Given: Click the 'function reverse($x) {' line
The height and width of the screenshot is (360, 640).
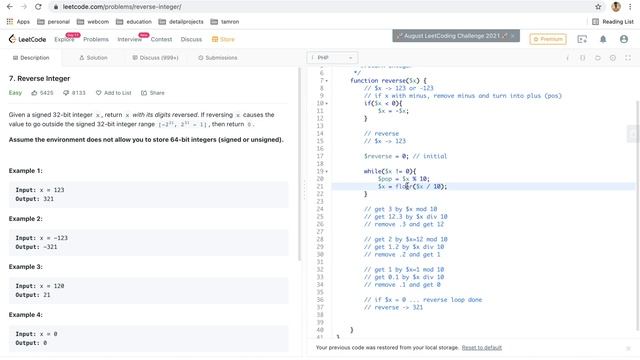Looking at the screenshot, I should click(x=388, y=80).
